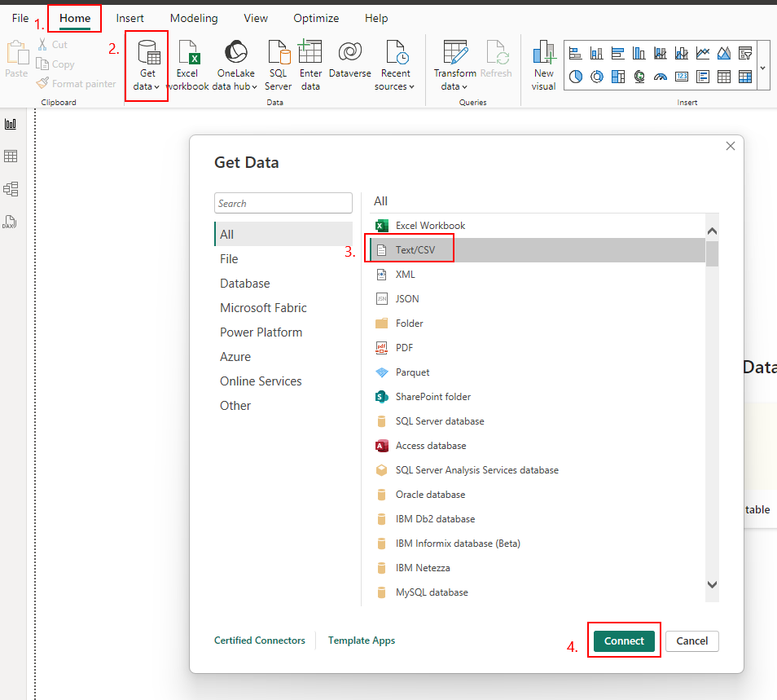Select the JSON connector
The width and height of the screenshot is (777, 700).
pos(538,299)
